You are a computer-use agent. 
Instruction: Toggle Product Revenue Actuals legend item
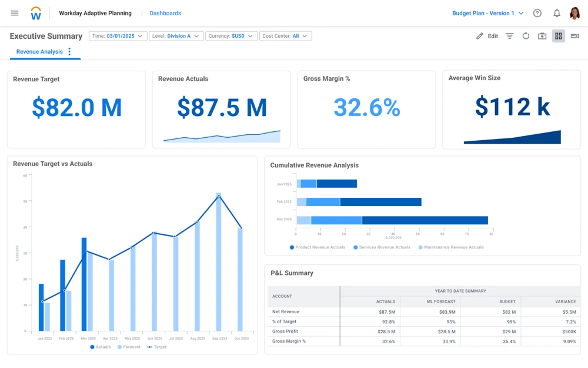pos(317,247)
